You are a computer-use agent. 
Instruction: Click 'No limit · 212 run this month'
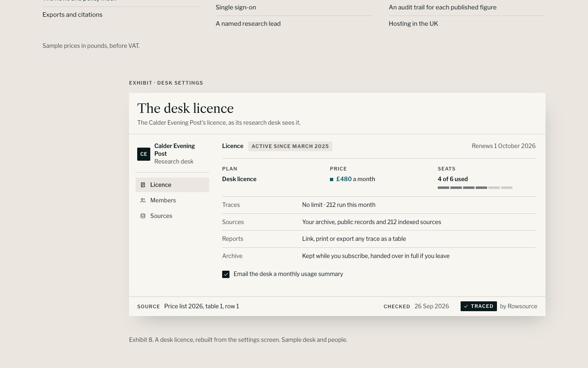pos(339,205)
